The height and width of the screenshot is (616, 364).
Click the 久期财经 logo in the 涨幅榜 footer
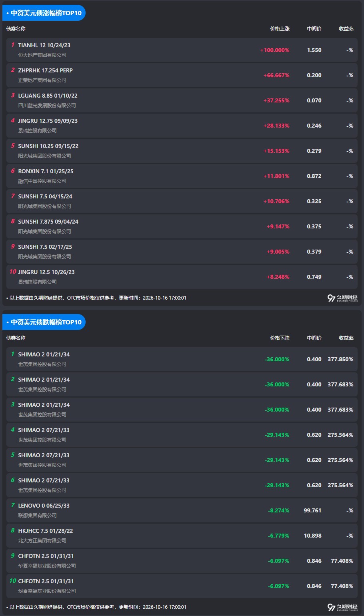click(x=342, y=298)
